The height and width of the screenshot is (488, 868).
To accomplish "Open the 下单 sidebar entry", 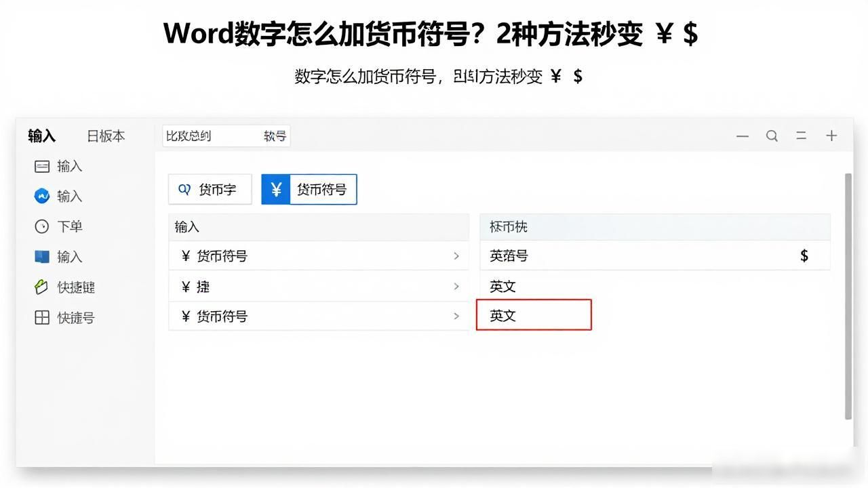I will click(x=70, y=226).
